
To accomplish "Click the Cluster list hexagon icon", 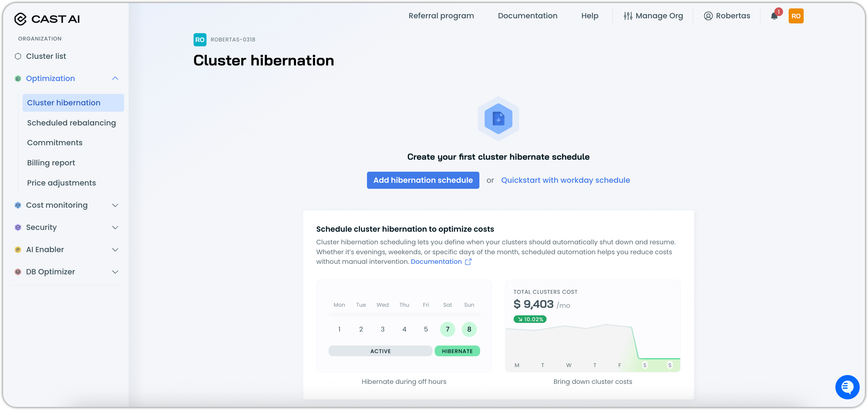I will click(18, 56).
